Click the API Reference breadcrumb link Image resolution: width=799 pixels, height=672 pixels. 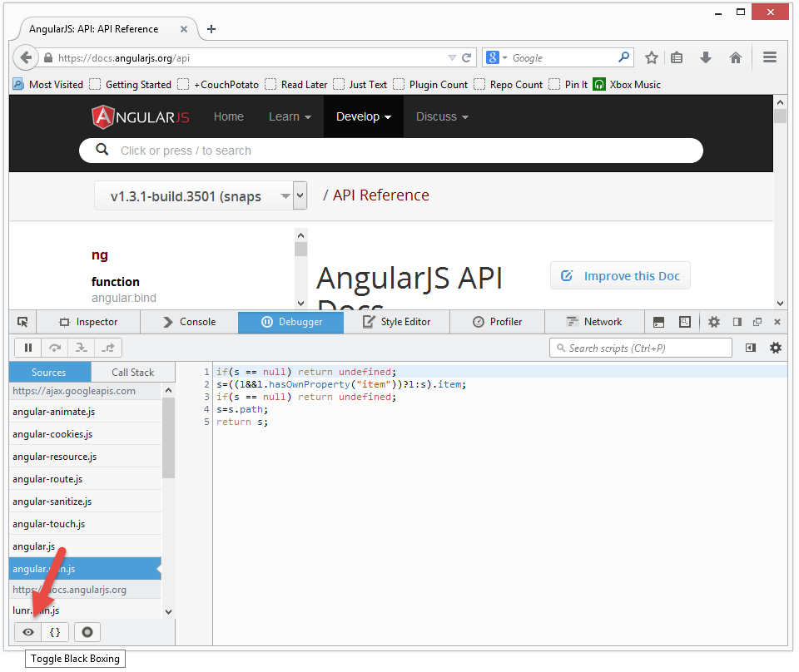[380, 195]
